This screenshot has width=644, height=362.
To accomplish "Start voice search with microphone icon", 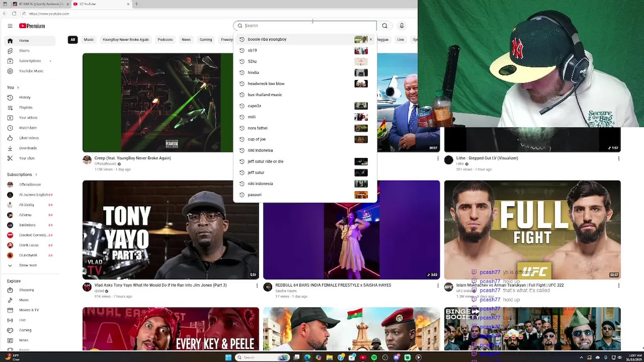I will point(401,26).
